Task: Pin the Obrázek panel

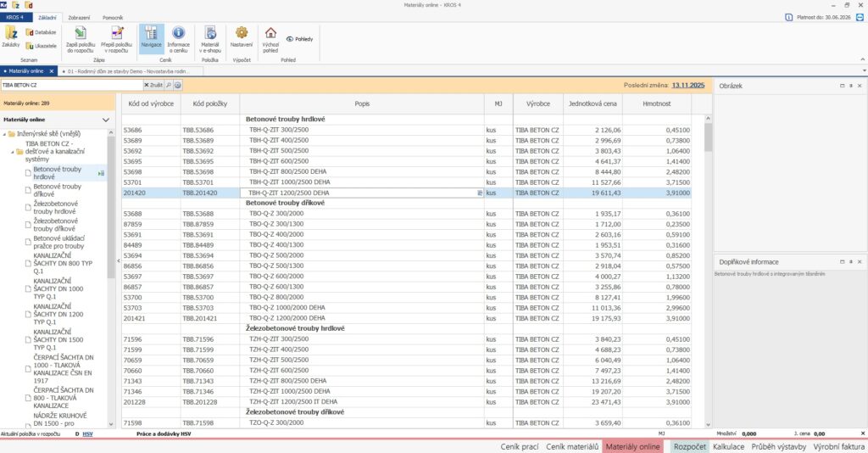Action: coord(850,87)
